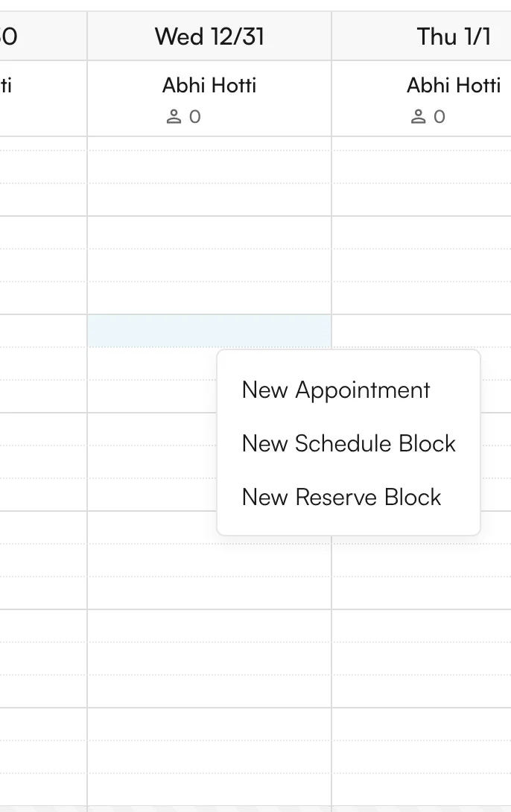Select New Appointment from the context menu

pyautogui.click(x=335, y=390)
